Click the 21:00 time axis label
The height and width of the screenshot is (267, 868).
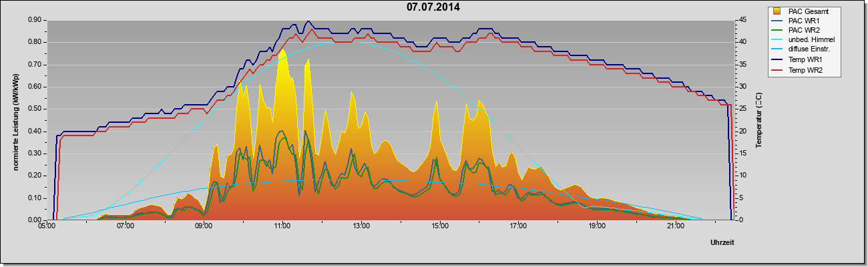pos(676,226)
